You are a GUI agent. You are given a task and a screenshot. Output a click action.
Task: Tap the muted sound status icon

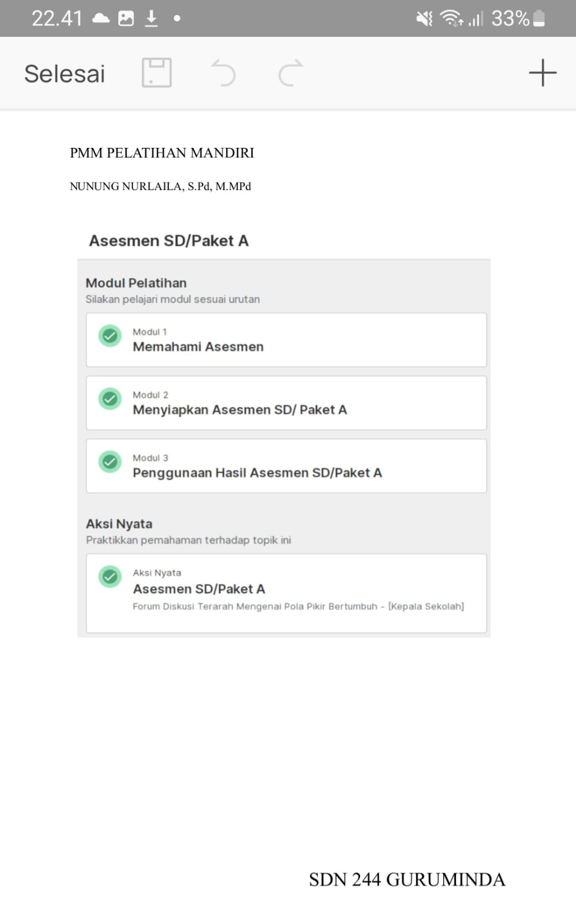(x=424, y=19)
